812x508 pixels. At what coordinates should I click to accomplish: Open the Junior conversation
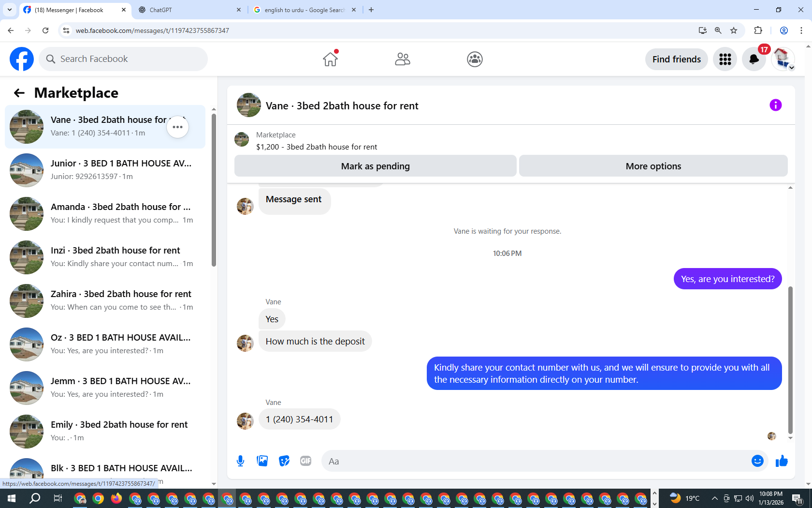[x=105, y=170]
